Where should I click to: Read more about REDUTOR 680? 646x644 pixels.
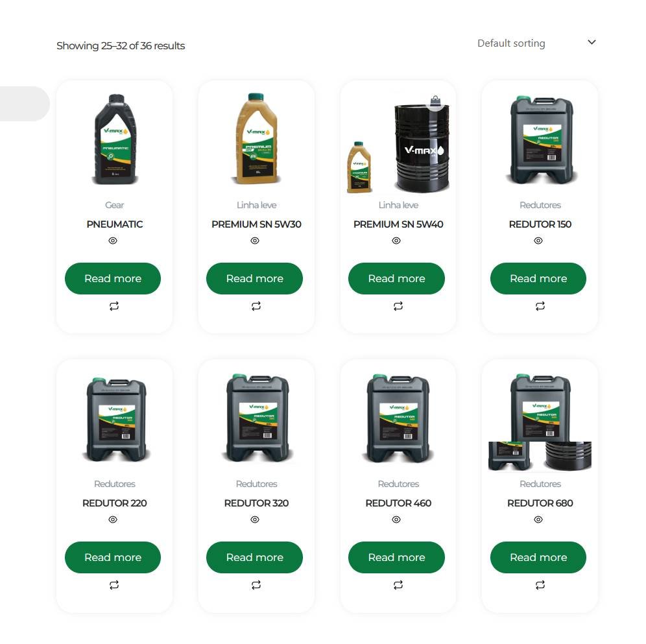538,558
